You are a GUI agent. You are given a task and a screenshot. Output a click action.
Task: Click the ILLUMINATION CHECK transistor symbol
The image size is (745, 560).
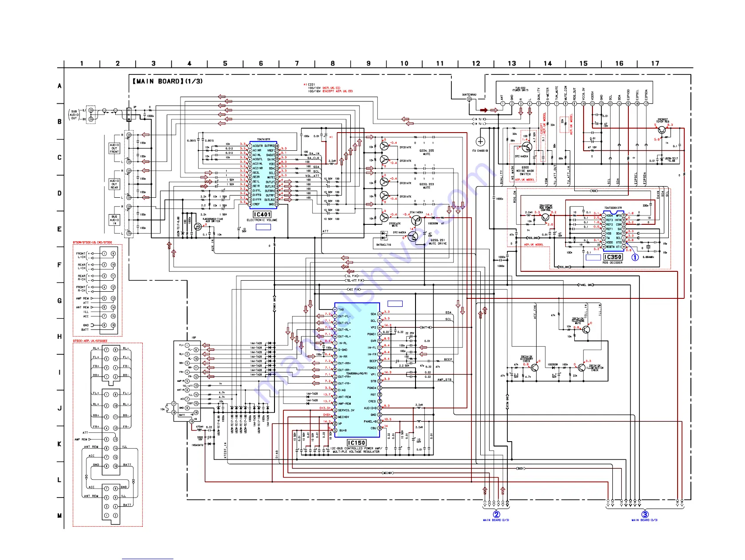tap(581, 368)
